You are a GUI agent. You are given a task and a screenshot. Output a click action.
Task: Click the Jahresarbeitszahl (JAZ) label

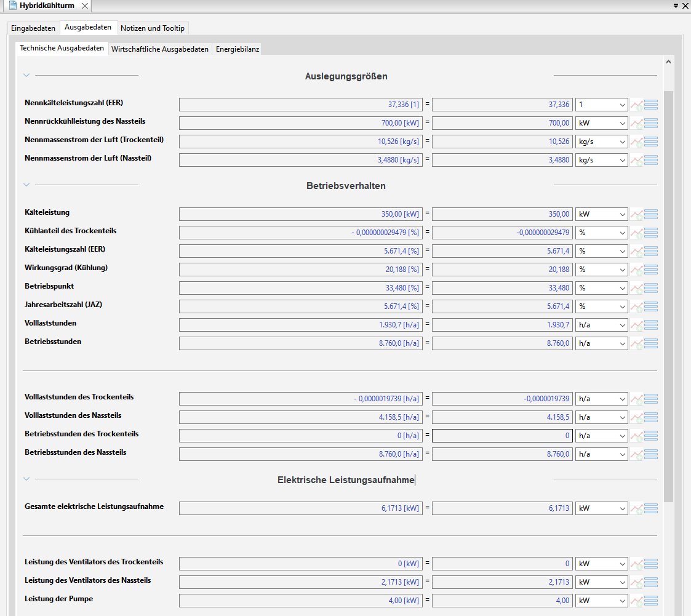point(63,305)
